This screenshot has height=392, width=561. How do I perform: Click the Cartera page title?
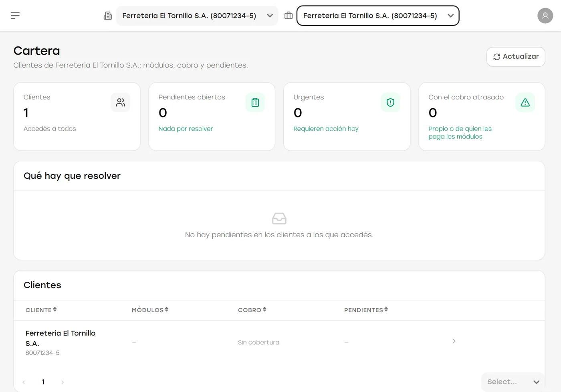(36, 51)
